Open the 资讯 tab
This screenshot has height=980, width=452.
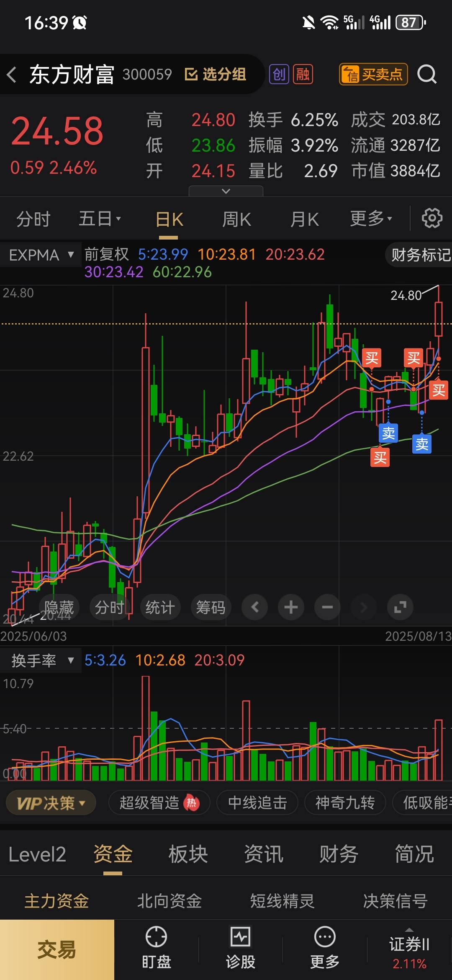pos(264,854)
